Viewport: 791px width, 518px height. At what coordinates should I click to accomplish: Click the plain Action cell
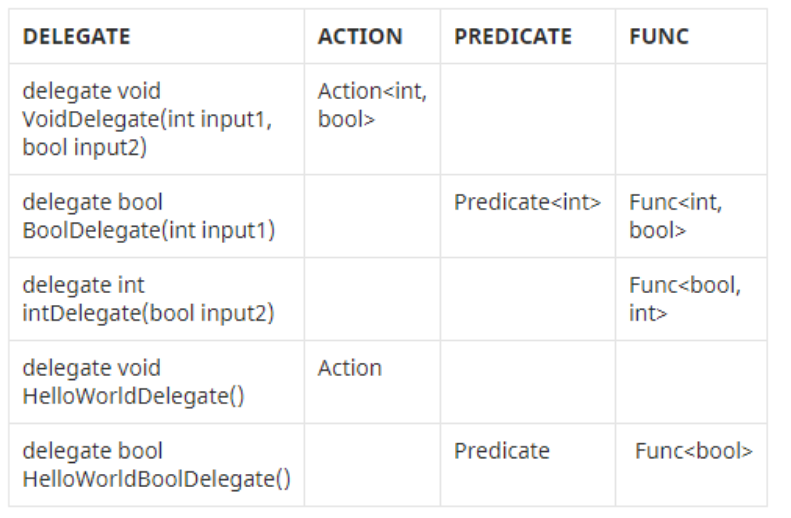tap(372, 382)
